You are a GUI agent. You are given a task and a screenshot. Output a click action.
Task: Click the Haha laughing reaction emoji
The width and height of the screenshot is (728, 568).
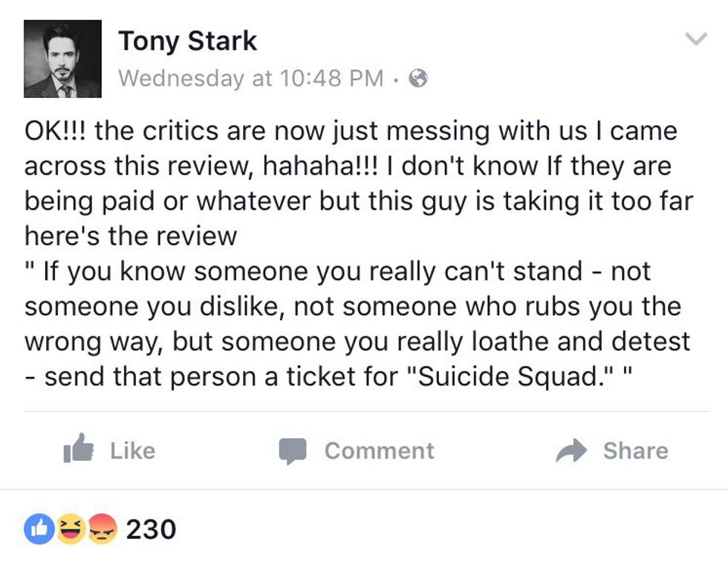tap(71, 529)
